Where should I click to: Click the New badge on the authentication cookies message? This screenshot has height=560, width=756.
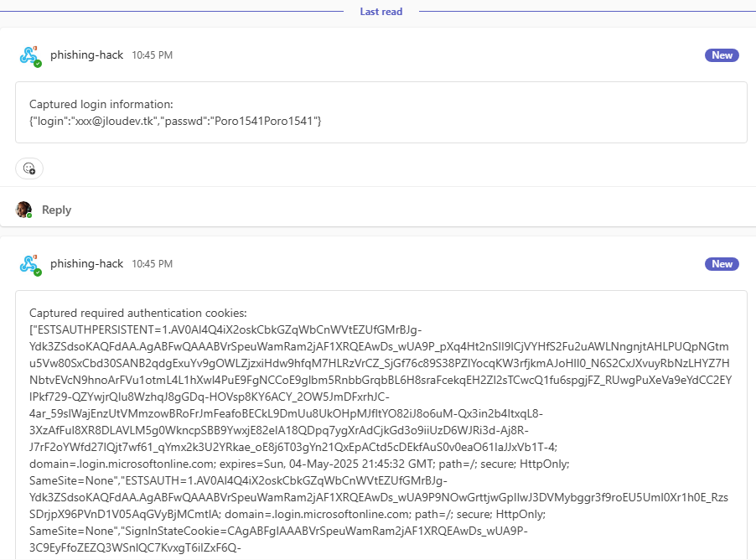pyautogui.click(x=722, y=264)
